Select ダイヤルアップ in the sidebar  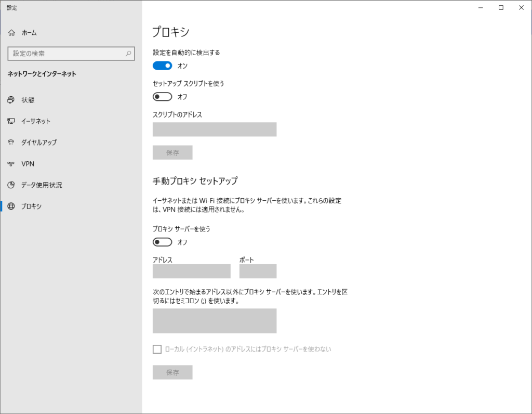click(39, 143)
